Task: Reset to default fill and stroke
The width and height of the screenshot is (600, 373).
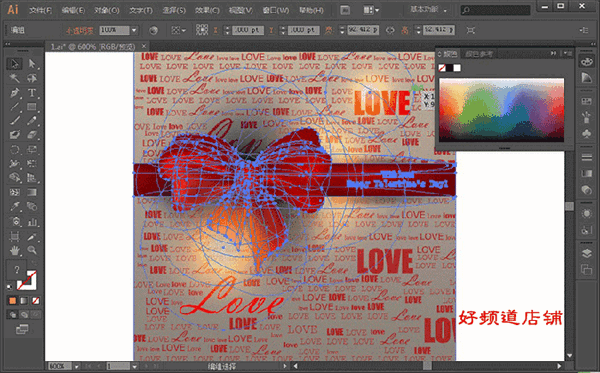Action: pos(10,287)
